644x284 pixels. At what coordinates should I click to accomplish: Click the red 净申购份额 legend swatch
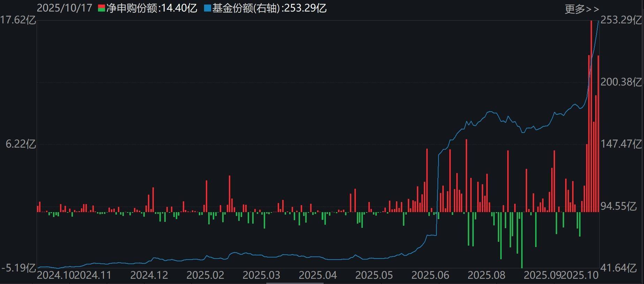102,8
